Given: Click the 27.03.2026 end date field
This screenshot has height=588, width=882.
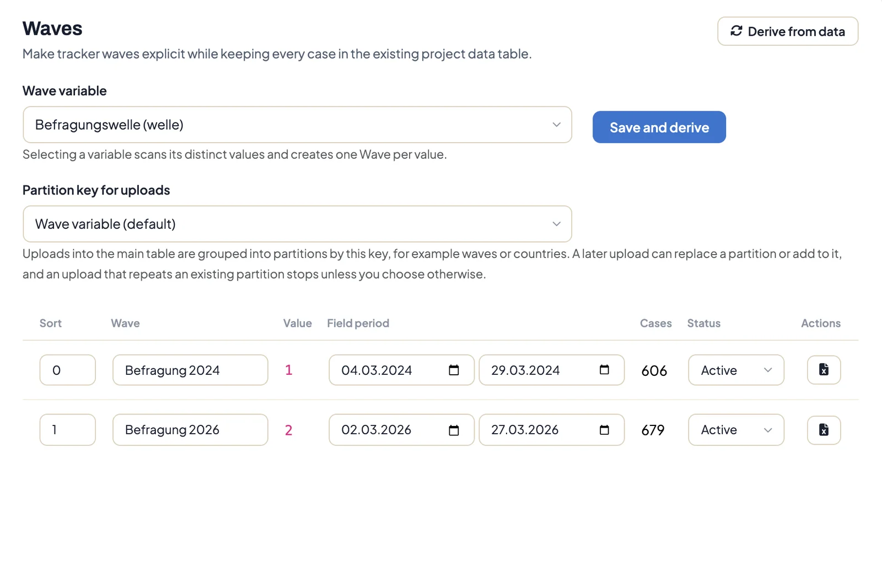Looking at the screenshot, I should tap(551, 430).
